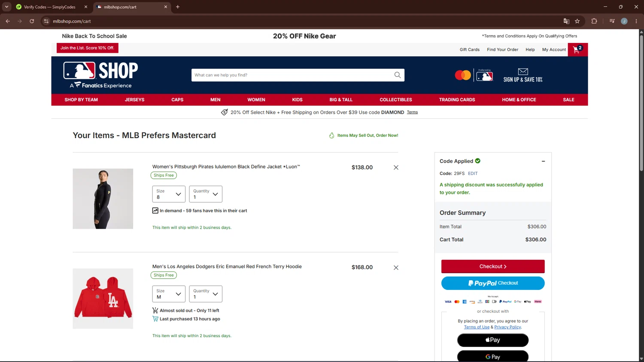Image resolution: width=644 pixels, height=362 pixels.
Task: Open Size dropdown for the Dodgers hoodie
Action: point(169,294)
